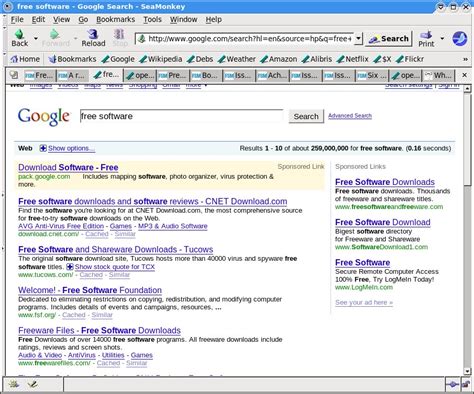Click the page icon in URL bar
474x394 pixels.
click(142, 39)
